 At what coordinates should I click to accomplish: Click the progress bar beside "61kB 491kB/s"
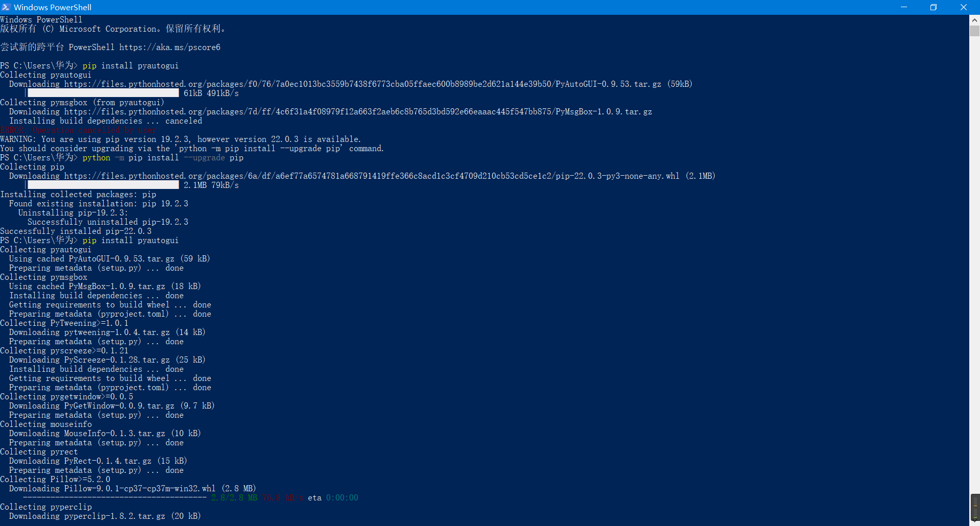[x=103, y=93]
